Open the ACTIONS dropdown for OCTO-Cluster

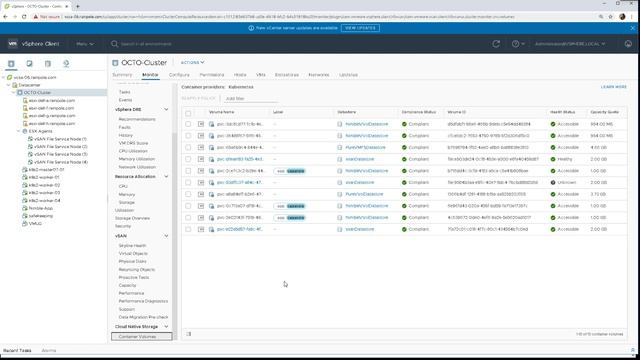pos(192,62)
